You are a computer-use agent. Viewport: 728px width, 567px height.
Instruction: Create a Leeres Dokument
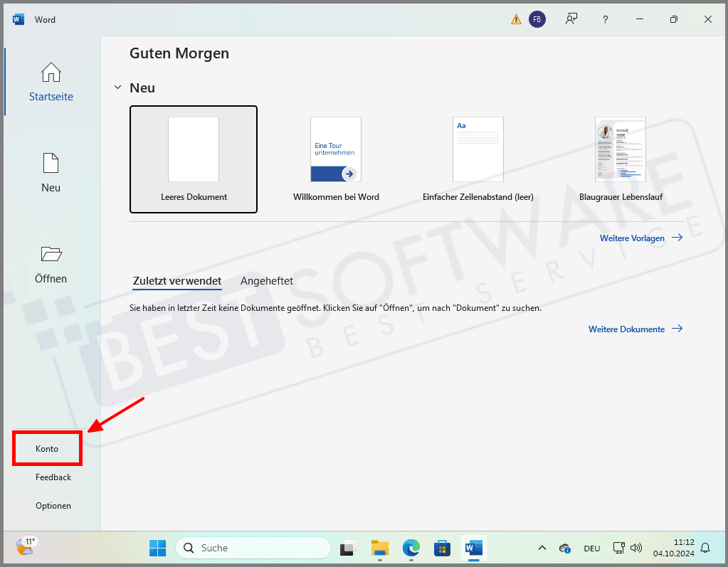[x=194, y=159]
